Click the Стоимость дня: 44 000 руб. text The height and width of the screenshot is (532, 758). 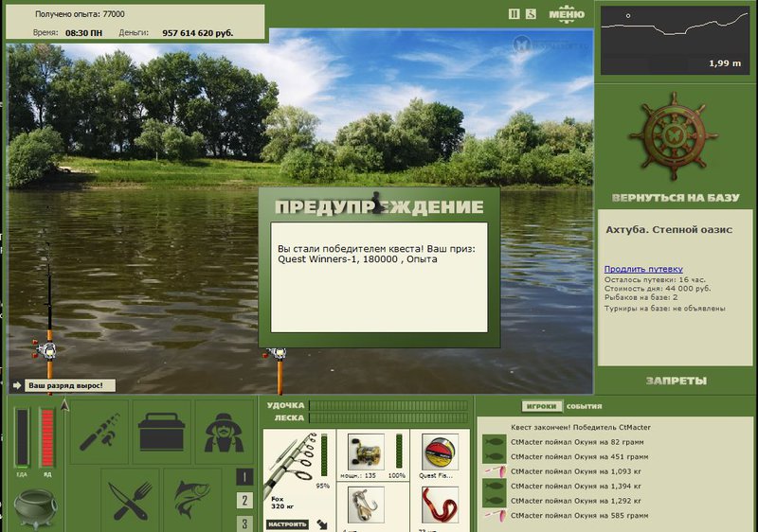(x=658, y=289)
